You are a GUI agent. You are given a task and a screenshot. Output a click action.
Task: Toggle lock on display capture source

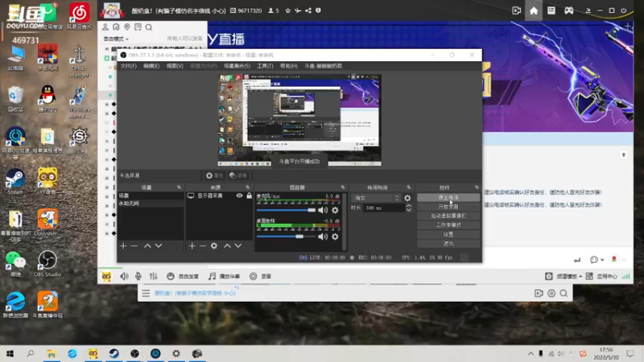coord(249,195)
